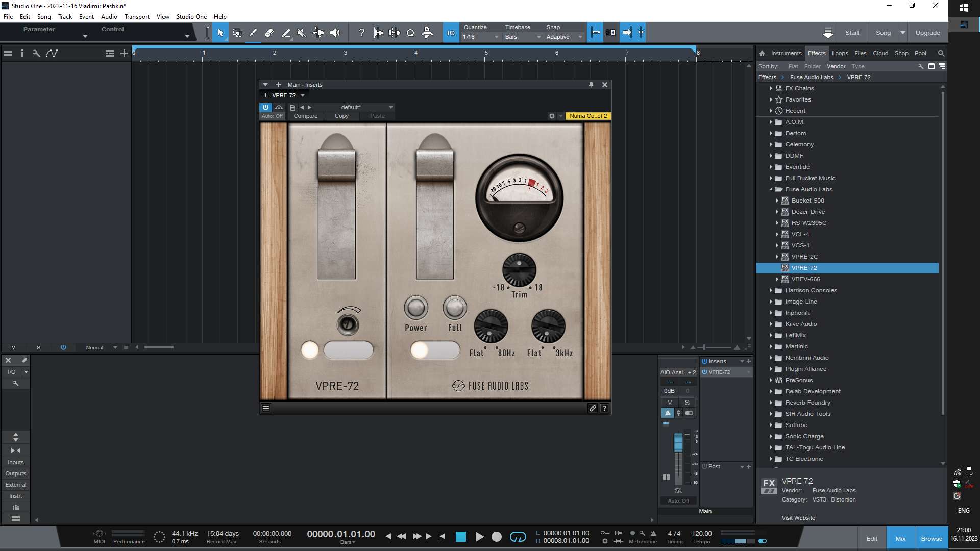Select the Eraser tool
The height and width of the screenshot is (551, 980).
pyautogui.click(x=269, y=33)
